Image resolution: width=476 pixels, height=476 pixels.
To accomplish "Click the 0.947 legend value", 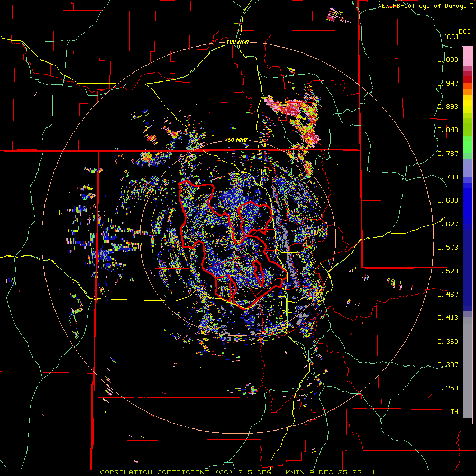I will click(448, 83).
